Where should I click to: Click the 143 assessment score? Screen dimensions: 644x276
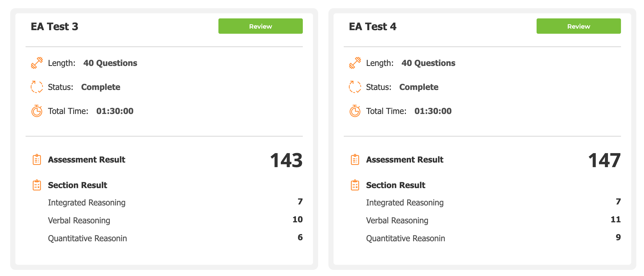[286, 160]
